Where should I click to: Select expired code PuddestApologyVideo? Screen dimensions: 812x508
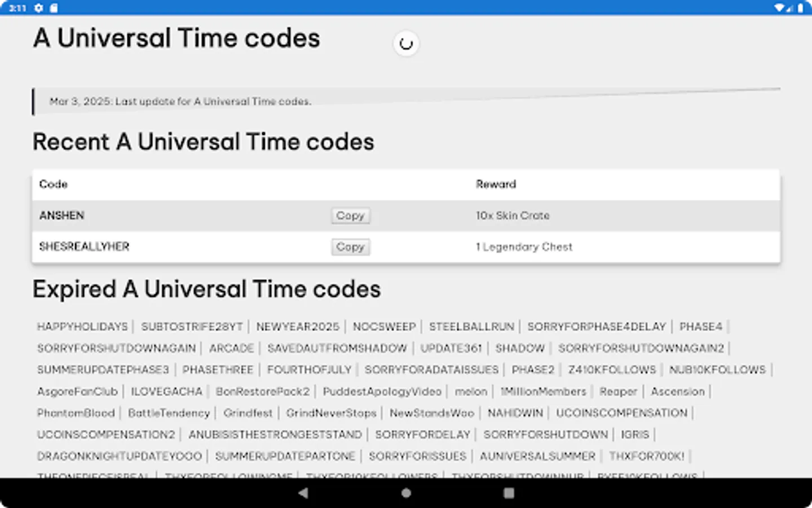(382, 391)
